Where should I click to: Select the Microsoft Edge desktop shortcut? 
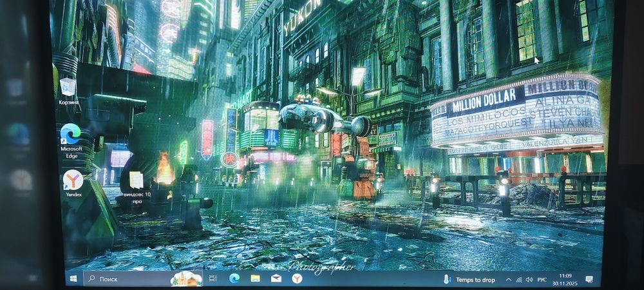[71, 141]
